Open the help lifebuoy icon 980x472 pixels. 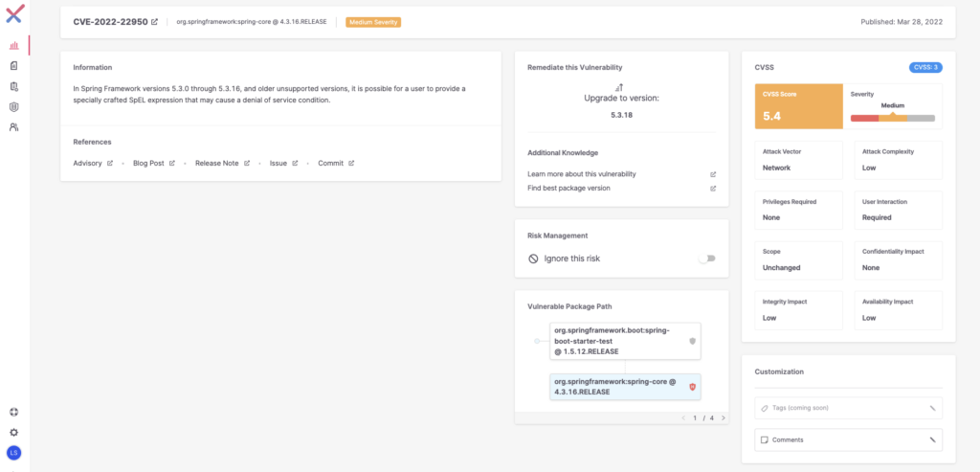point(14,412)
